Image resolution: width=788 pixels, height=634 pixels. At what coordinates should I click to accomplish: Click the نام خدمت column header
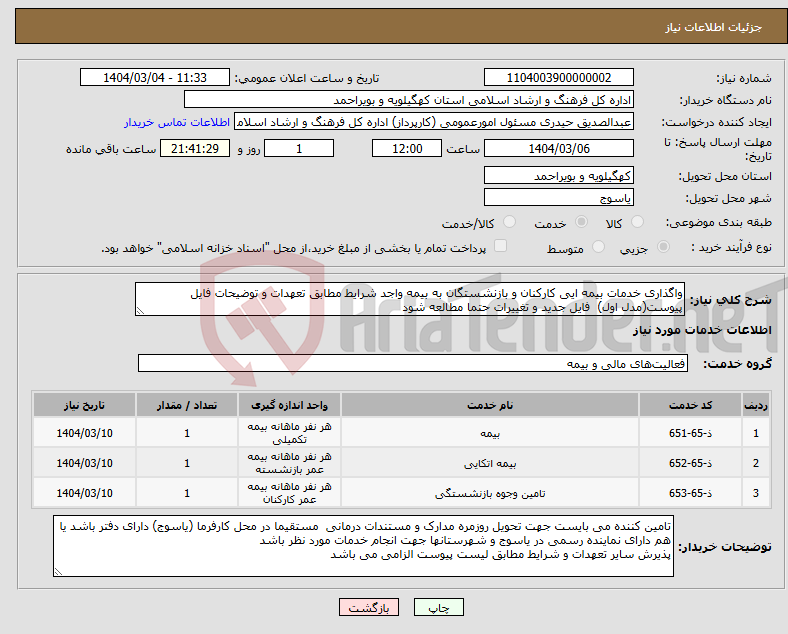[x=490, y=405]
